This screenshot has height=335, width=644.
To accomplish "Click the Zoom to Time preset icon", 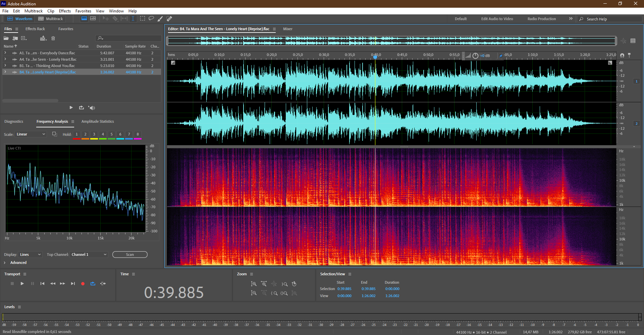I will pos(294,284).
